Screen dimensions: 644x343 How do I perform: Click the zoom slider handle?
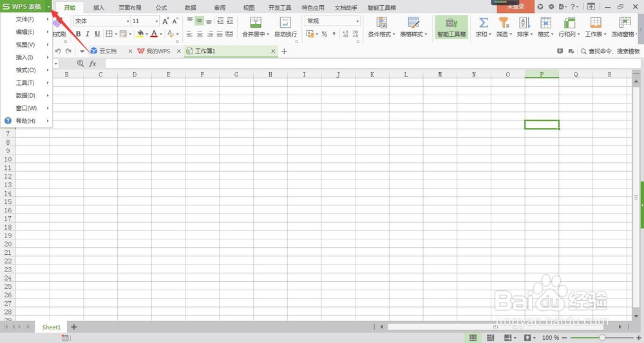pos(602,338)
